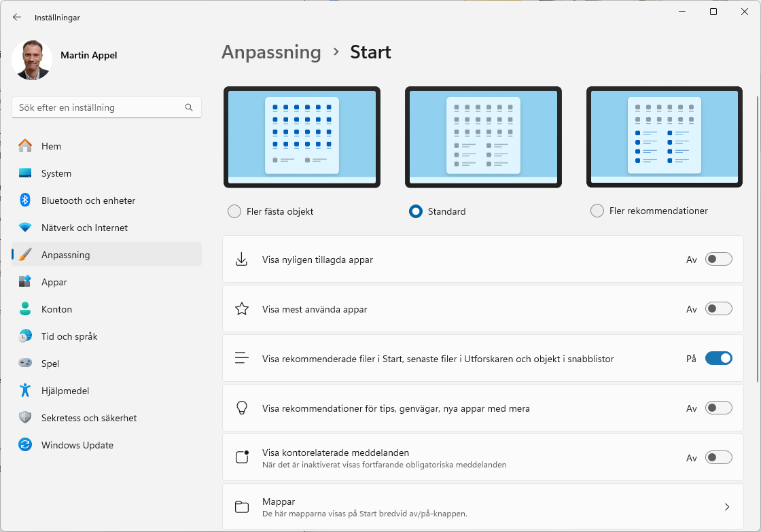Open the System settings section
Viewport: 761px width, 532px height.
pyautogui.click(x=57, y=173)
